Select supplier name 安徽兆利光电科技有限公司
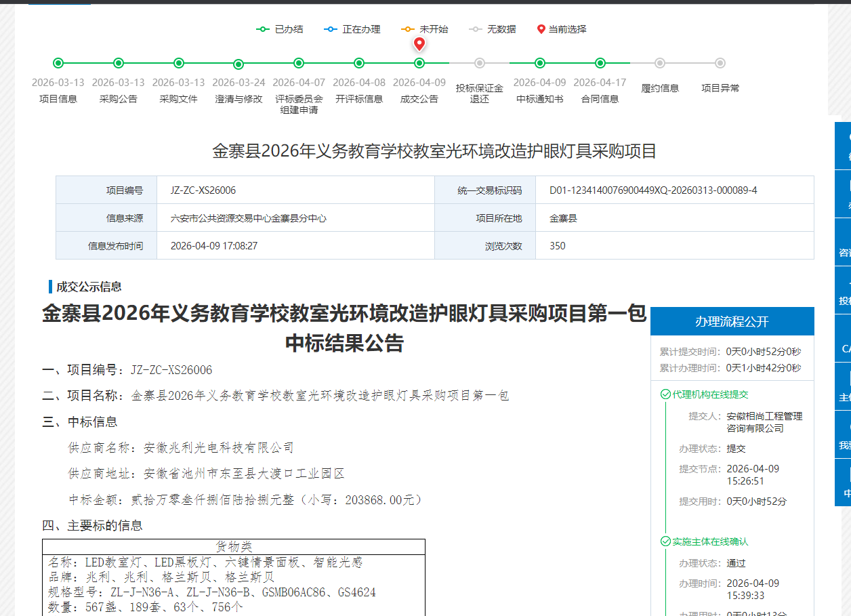Screen dimensions: 851x616 [219, 448]
